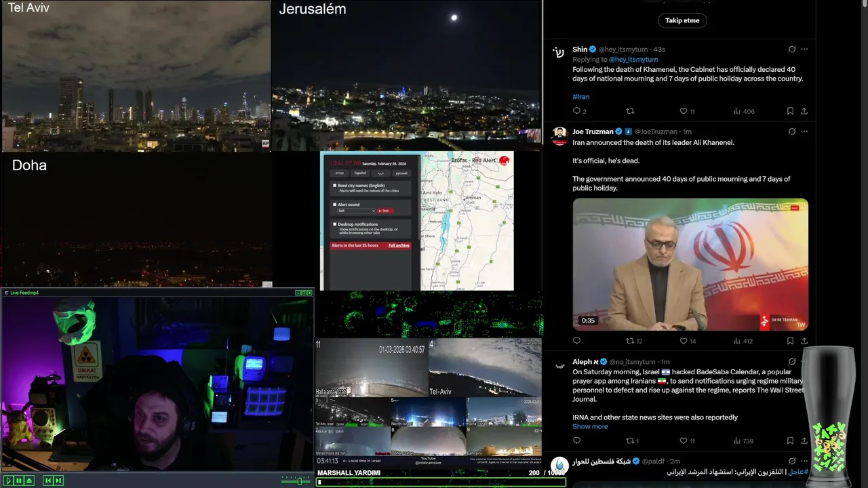Click Joe Truzman's handle @JoeTruzman

pyautogui.click(x=656, y=131)
